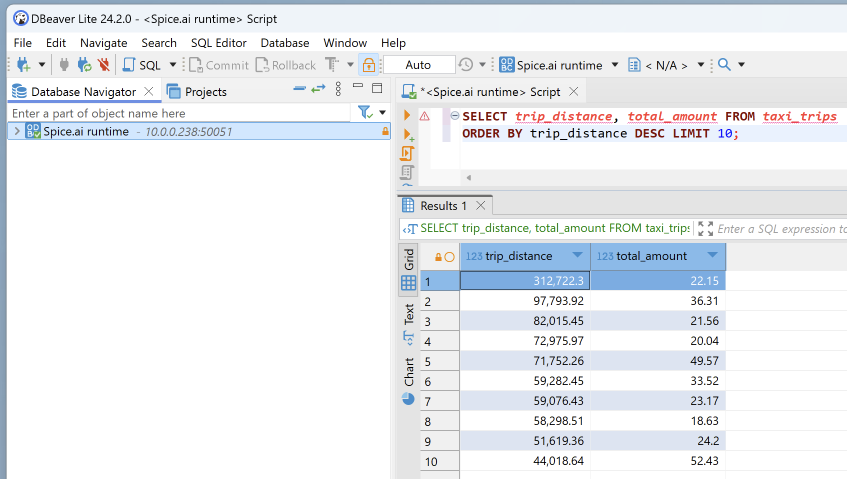
Task: Toggle the transaction lock mode button
Action: pos(369,65)
